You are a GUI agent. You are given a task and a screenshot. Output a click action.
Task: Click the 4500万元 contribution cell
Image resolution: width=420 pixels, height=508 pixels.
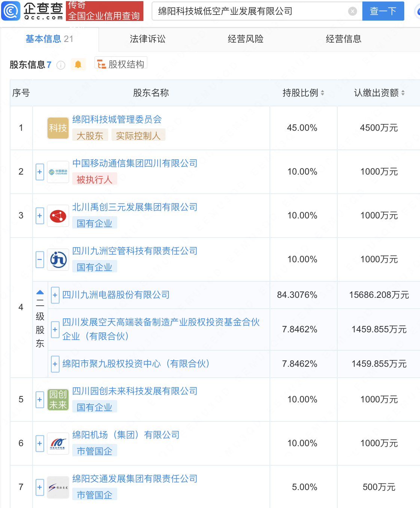tap(379, 128)
